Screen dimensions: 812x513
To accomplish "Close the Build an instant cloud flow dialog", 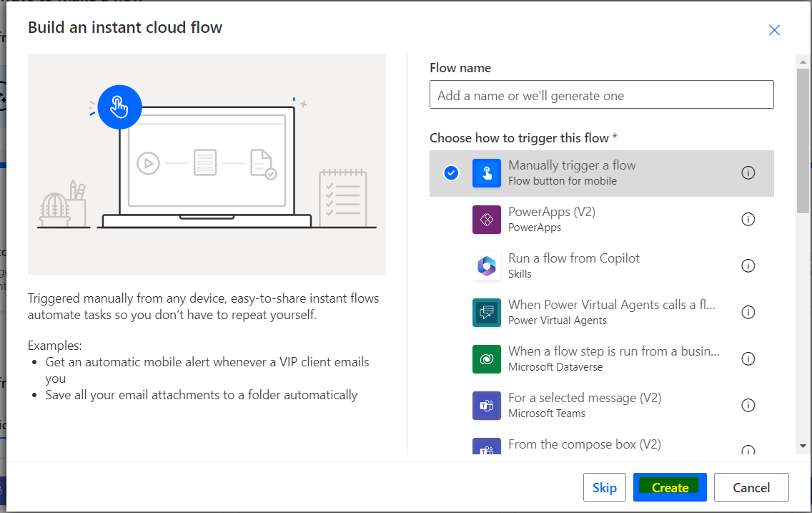I will [774, 30].
